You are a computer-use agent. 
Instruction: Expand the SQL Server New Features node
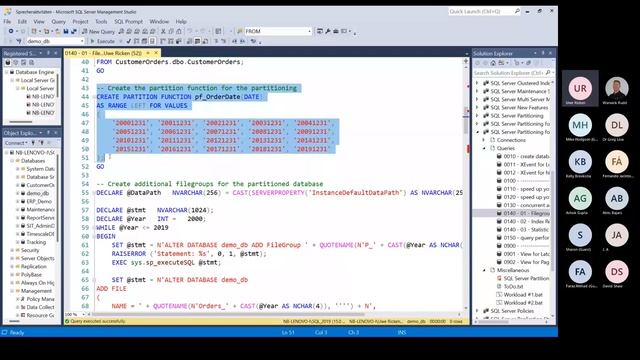tap(477, 108)
